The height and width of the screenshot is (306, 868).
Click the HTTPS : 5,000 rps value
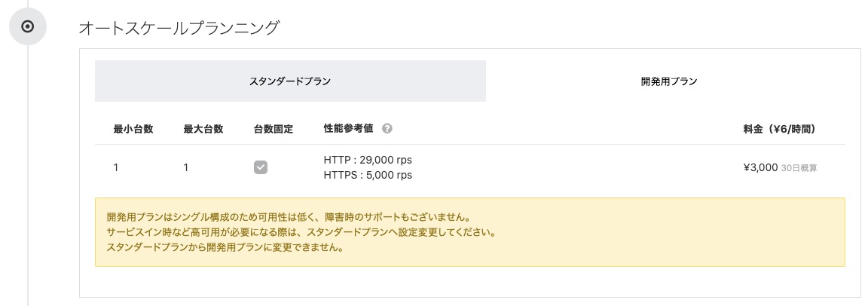click(368, 175)
